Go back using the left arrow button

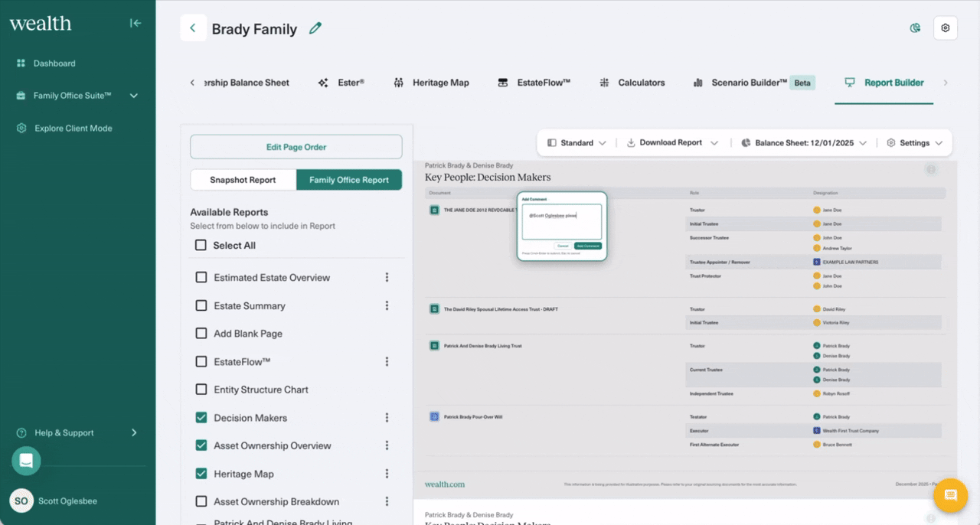click(193, 28)
